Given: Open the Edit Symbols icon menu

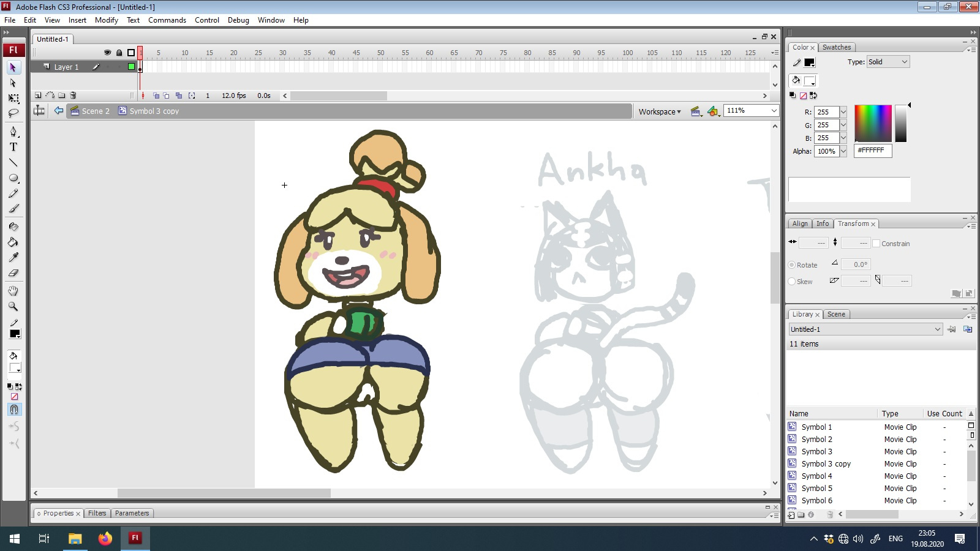Looking at the screenshot, I should tap(713, 111).
